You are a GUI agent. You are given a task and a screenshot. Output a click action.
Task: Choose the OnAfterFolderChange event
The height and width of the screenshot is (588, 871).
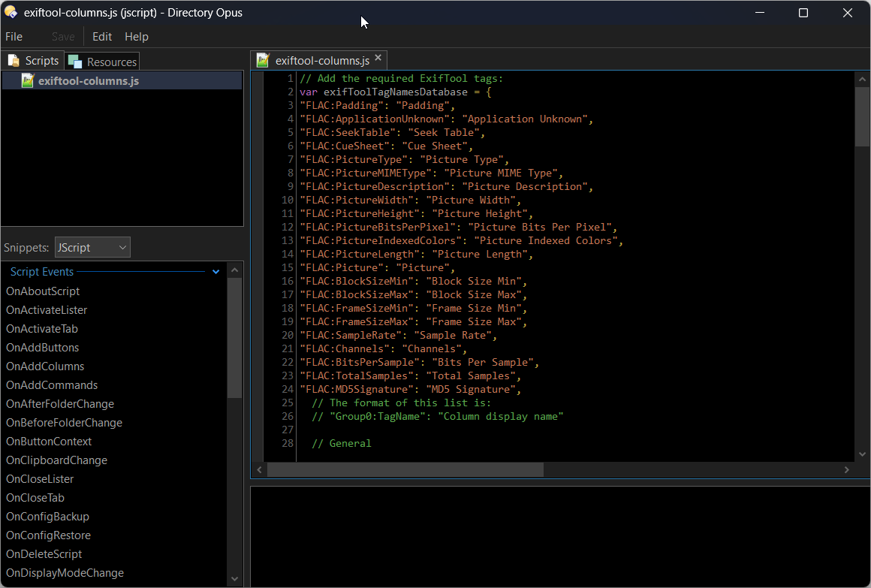click(x=60, y=404)
